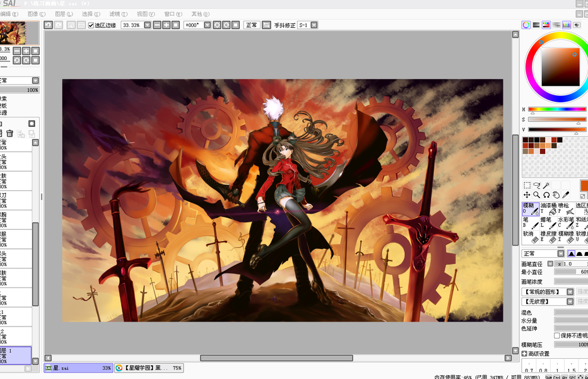This screenshot has width=588, height=379.
Task: Click the reset zoom square button in toolbar
Action: (175, 25)
